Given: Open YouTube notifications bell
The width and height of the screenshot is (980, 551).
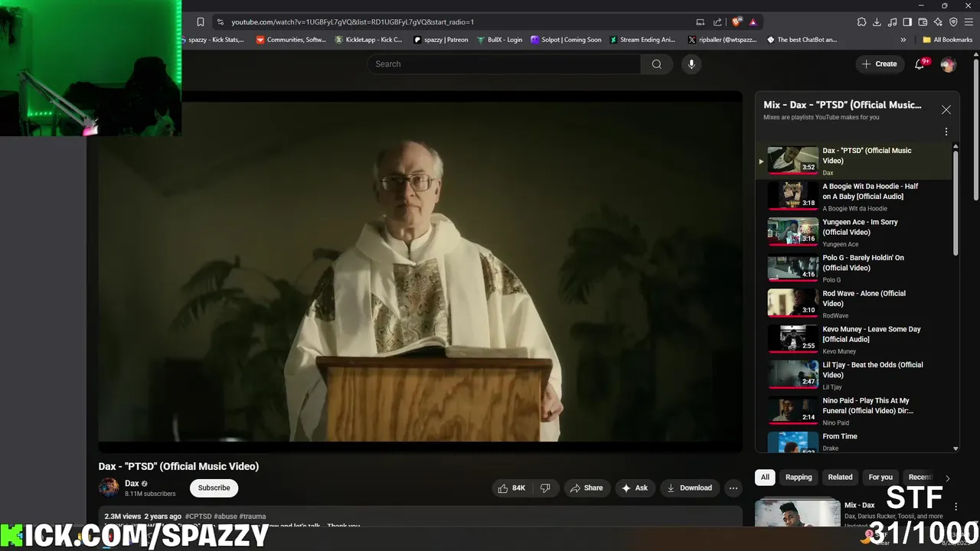Looking at the screenshot, I should coord(920,64).
